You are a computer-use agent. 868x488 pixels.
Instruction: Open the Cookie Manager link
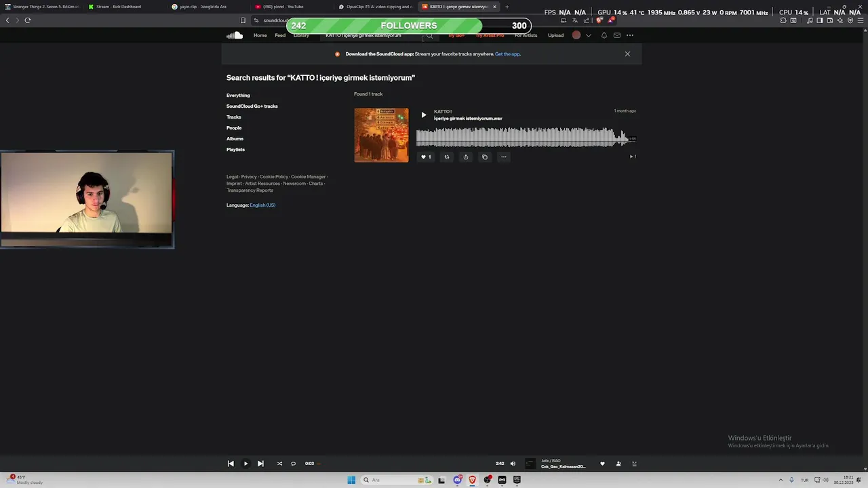click(309, 177)
